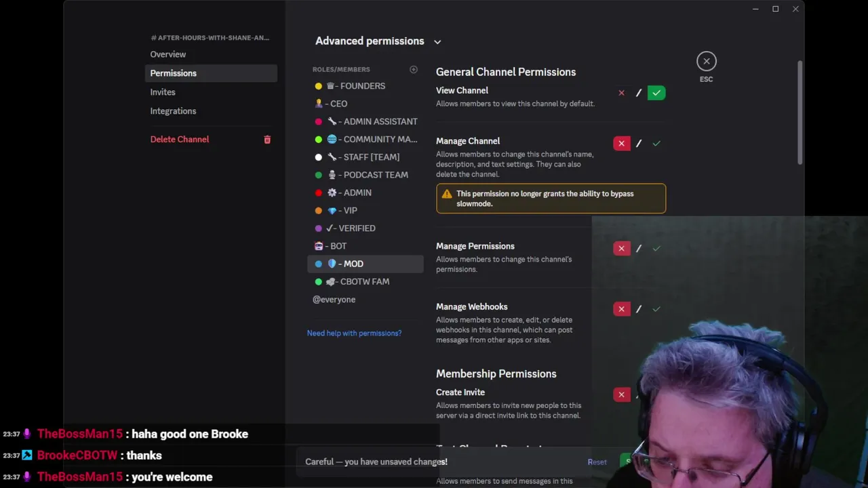Open the Invites settings page
Screen dimensions: 868x488
point(211,92)
